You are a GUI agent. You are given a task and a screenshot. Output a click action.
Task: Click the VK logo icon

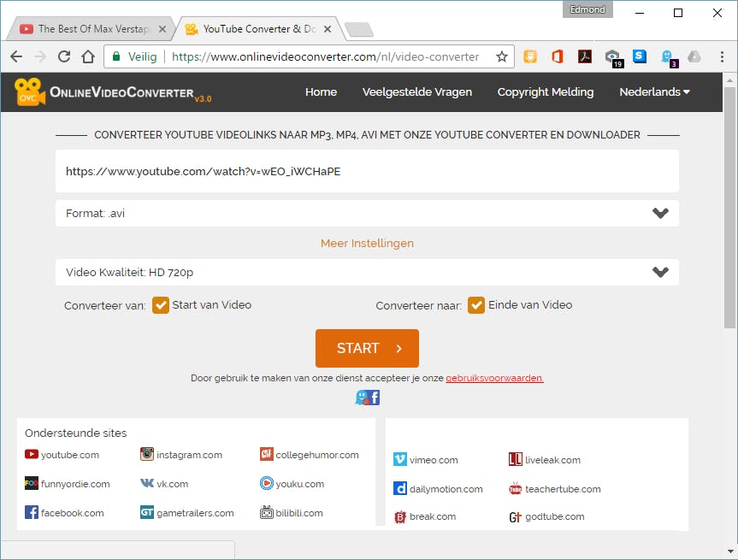pyautogui.click(x=147, y=483)
